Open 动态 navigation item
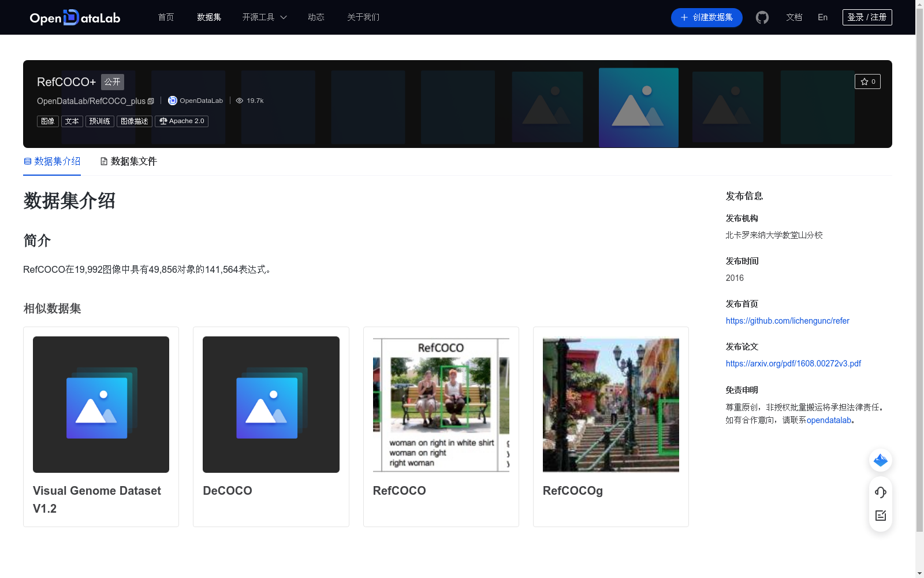The height and width of the screenshot is (578, 924). click(x=316, y=17)
